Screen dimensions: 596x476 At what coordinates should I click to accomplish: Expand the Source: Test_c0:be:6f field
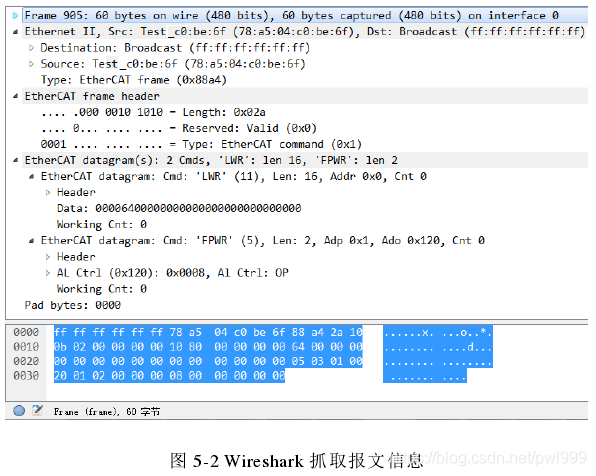[32, 64]
